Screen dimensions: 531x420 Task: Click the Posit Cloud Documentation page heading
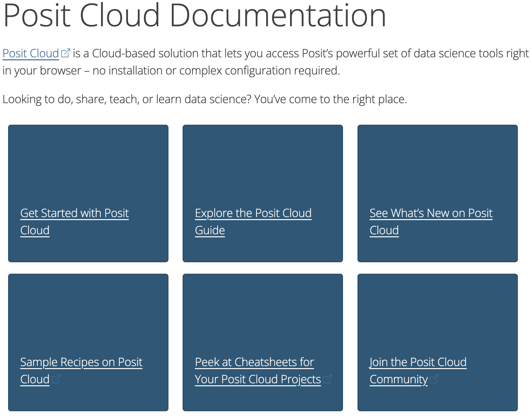[x=194, y=15]
